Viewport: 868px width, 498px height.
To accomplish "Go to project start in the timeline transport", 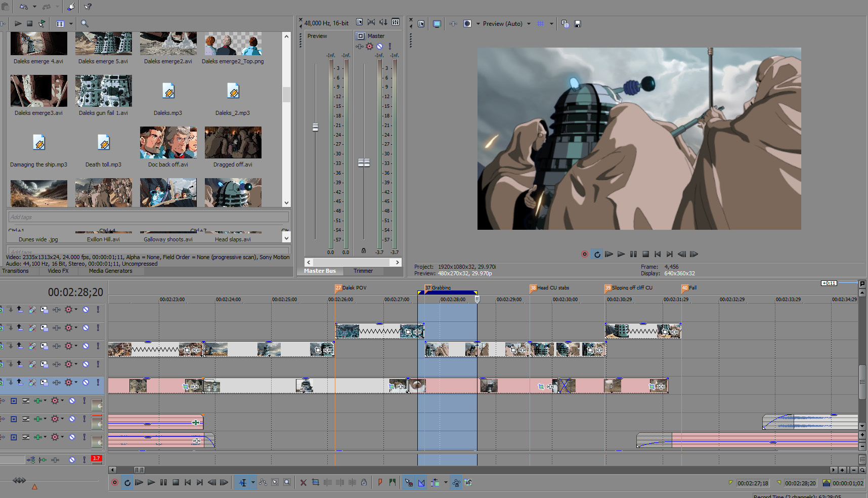I will [188, 483].
